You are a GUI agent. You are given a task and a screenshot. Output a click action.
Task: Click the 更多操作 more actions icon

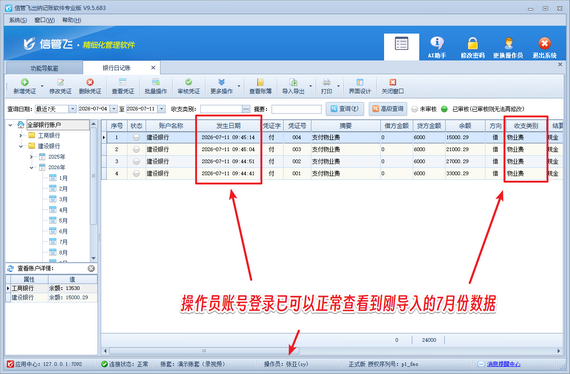click(x=221, y=83)
